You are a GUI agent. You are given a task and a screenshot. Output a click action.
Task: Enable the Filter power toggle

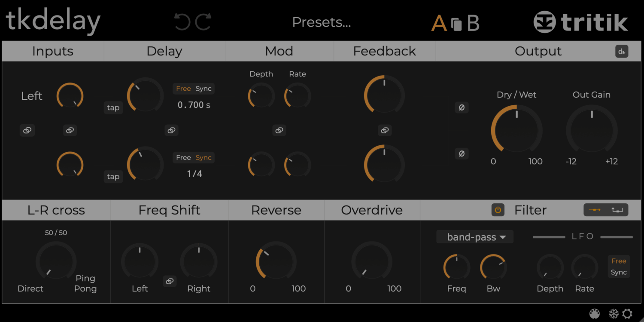[498, 210]
